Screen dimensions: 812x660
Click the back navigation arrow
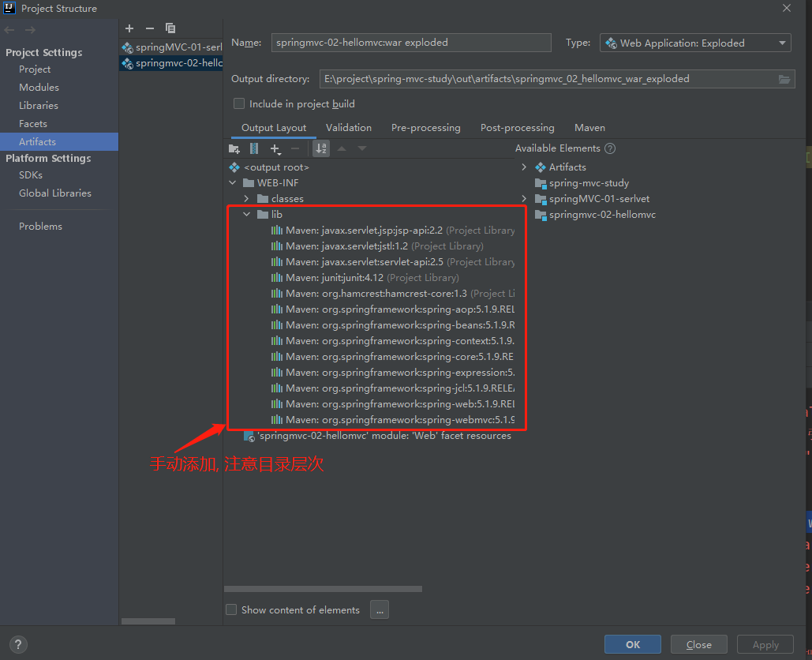click(9, 30)
